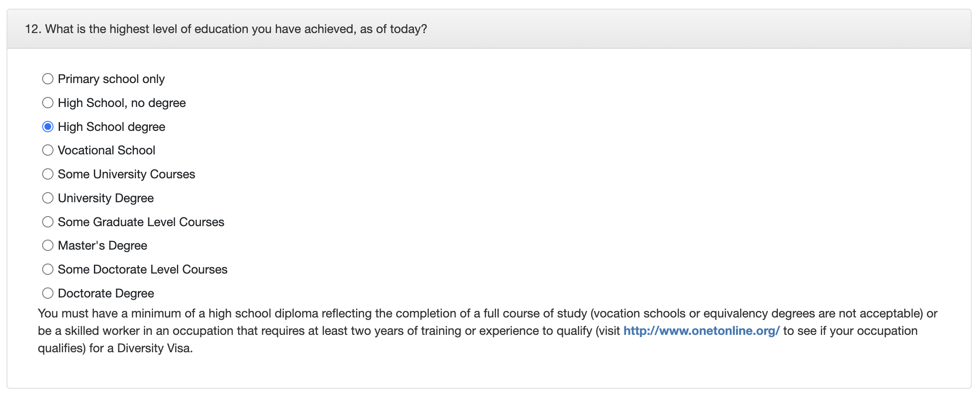Click the "University Degree" label text

(x=106, y=198)
